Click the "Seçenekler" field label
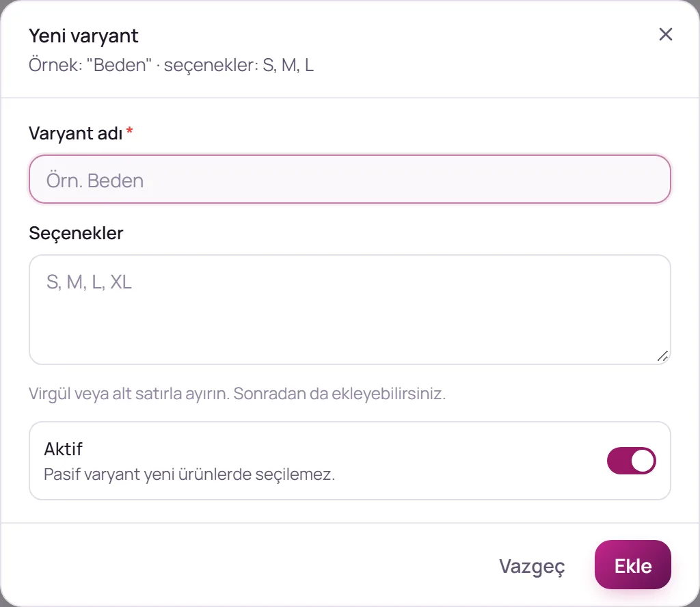This screenshot has width=700, height=607. pos(76,233)
